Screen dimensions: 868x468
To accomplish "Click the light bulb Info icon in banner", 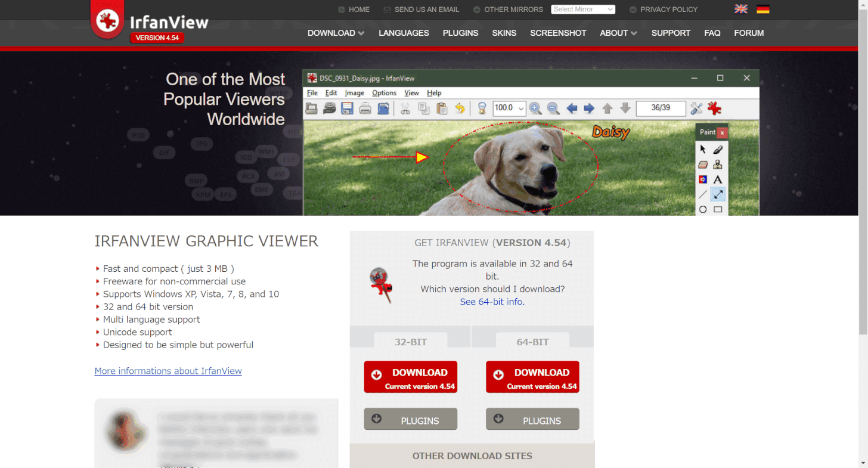I will click(x=482, y=109).
